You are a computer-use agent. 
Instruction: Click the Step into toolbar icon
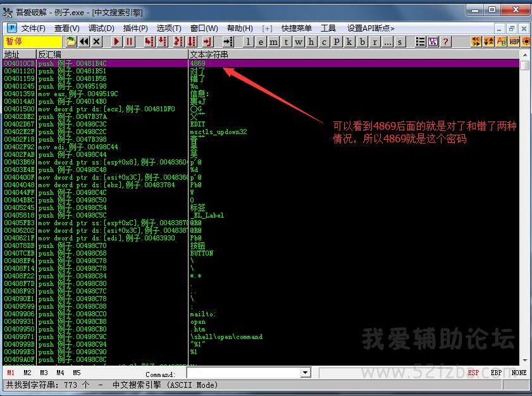tap(149, 42)
